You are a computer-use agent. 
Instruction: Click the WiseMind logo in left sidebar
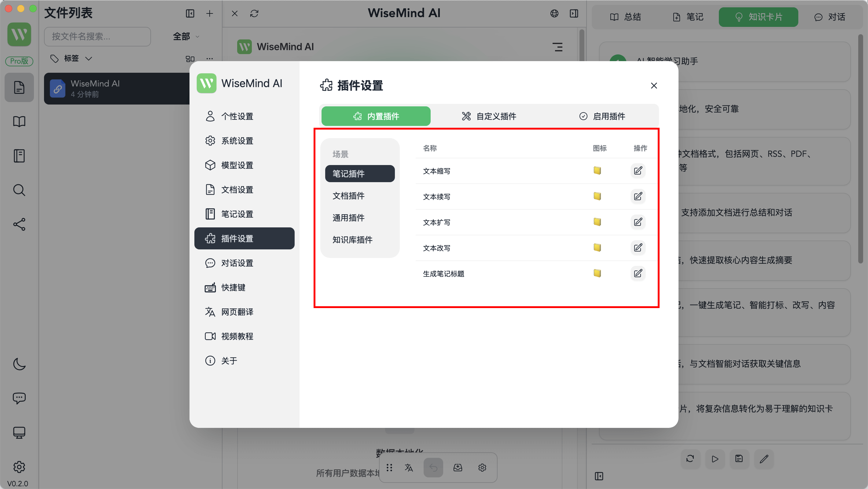[19, 34]
